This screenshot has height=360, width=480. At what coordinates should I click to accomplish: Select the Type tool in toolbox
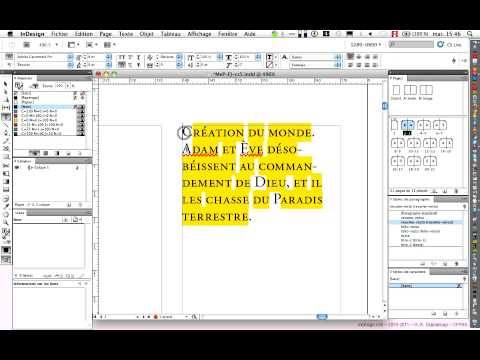click(6, 117)
